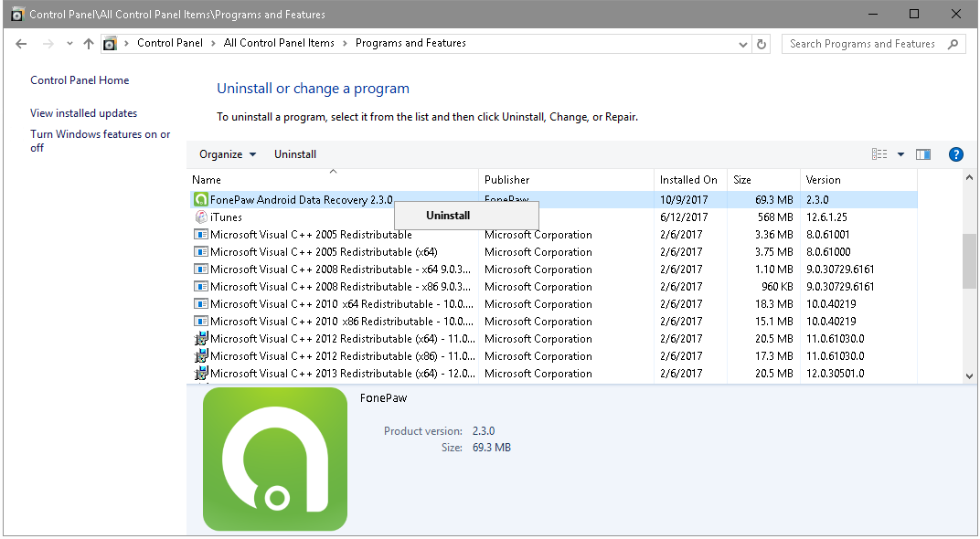The image size is (980, 539).
Task: Sort by the Name column header
Action: click(333, 180)
